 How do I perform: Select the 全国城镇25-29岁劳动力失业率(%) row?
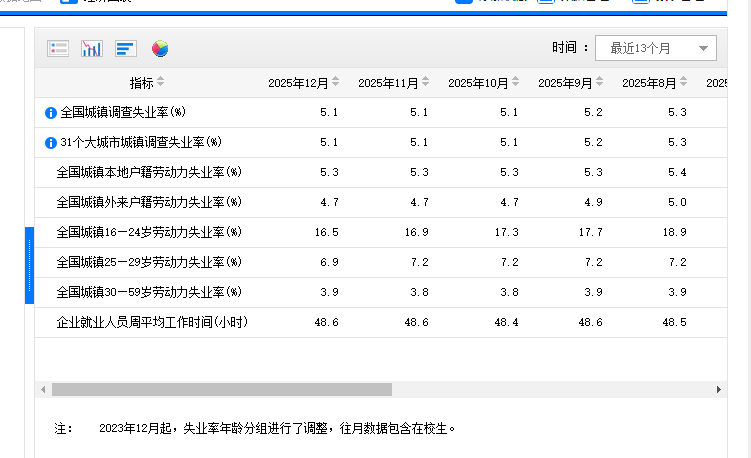coord(381,263)
